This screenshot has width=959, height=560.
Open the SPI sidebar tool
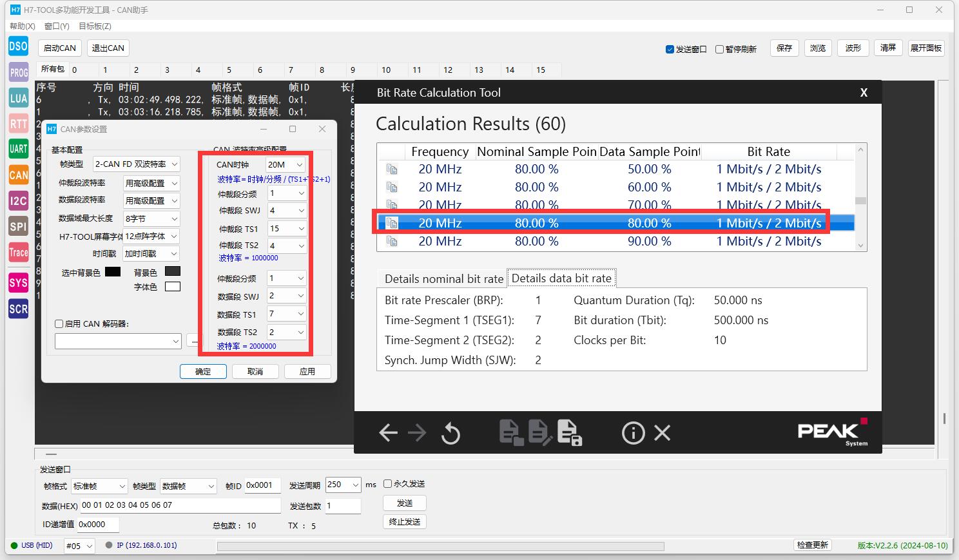[18, 226]
